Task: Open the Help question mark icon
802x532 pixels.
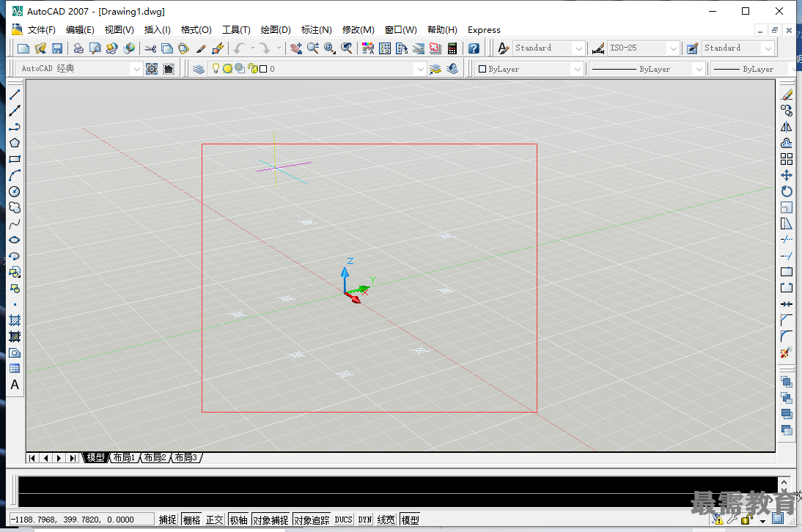Action: [x=474, y=48]
